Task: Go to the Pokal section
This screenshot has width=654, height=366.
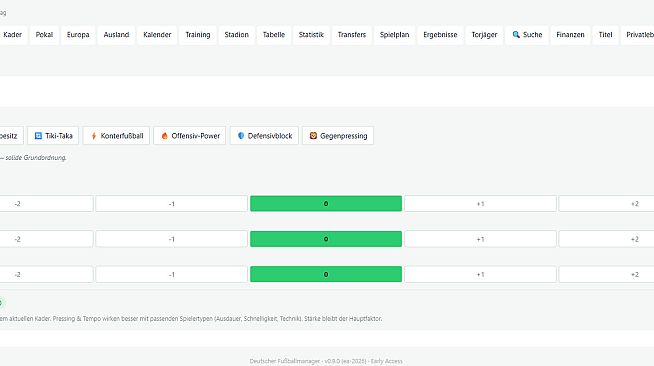Action: pyautogui.click(x=44, y=35)
